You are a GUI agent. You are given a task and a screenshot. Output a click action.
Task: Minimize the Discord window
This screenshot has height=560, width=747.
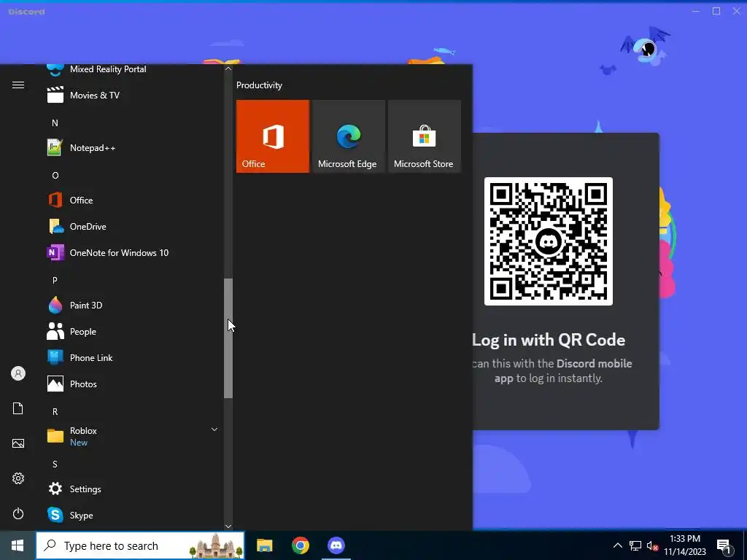[x=696, y=12]
